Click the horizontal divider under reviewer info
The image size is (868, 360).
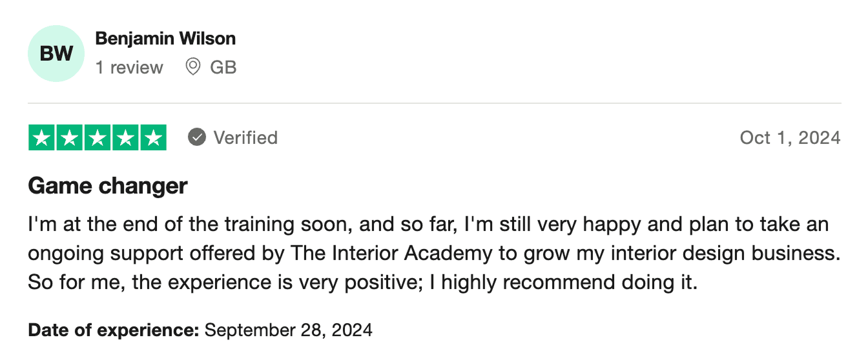tap(434, 103)
